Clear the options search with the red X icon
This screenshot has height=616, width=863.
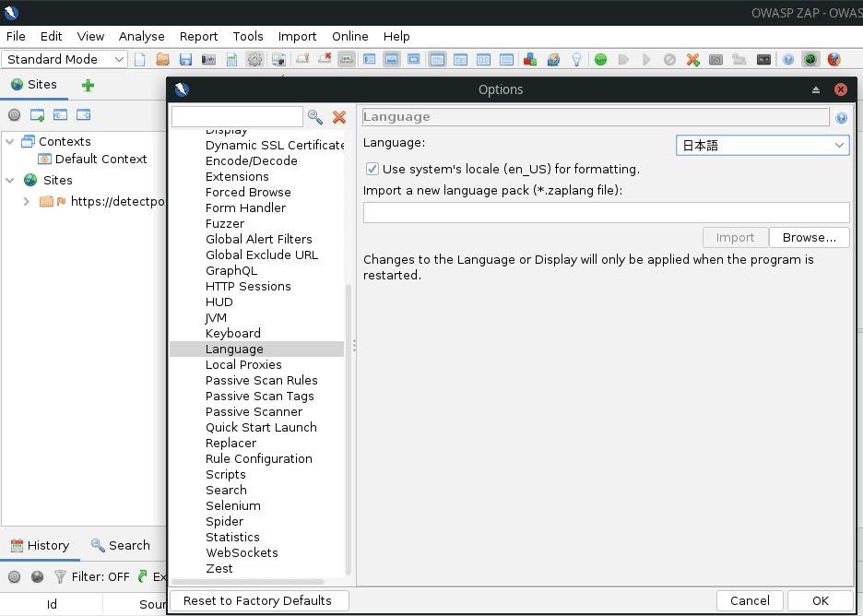tap(339, 117)
